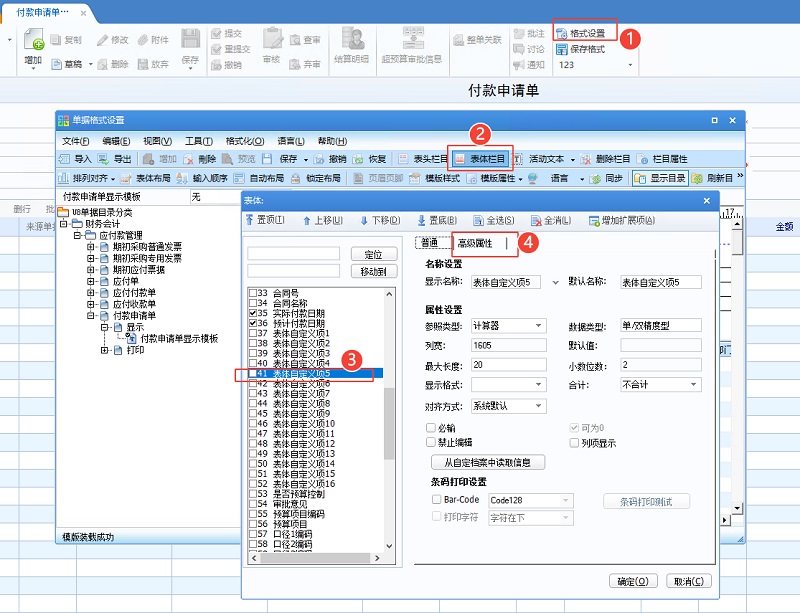Click the 撤销 undo toolbar icon
The height and width of the screenshot is (613, 800).
pyautogui.click(x=319, y=159)
